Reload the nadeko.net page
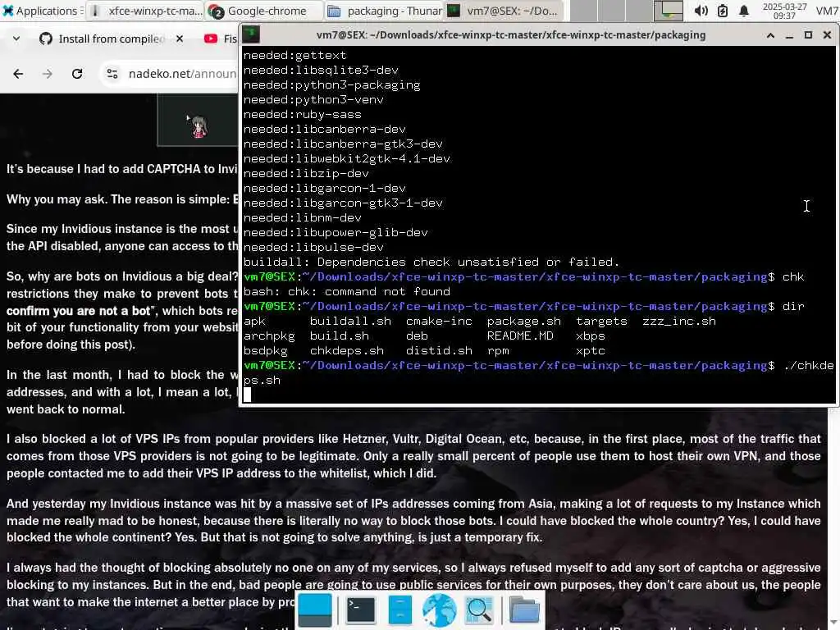Screen dimensions: 840x630 (77, 74)
